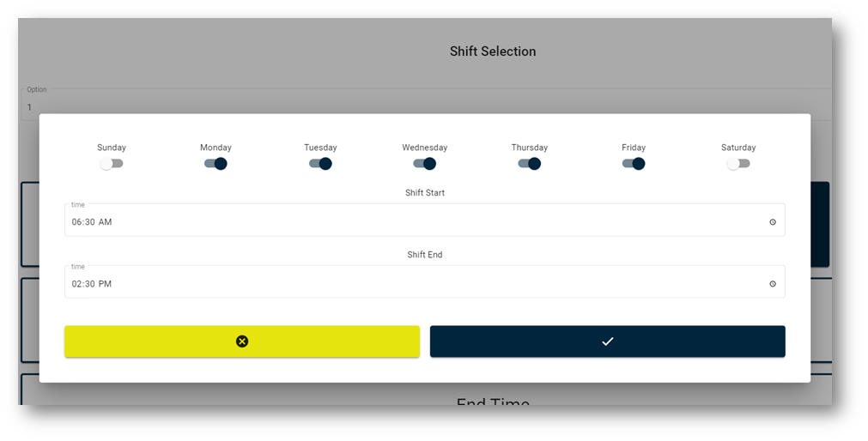Screen dimensions: 868x441
Task: Select the 02:30 PM time value
Action: pos(92,284)
